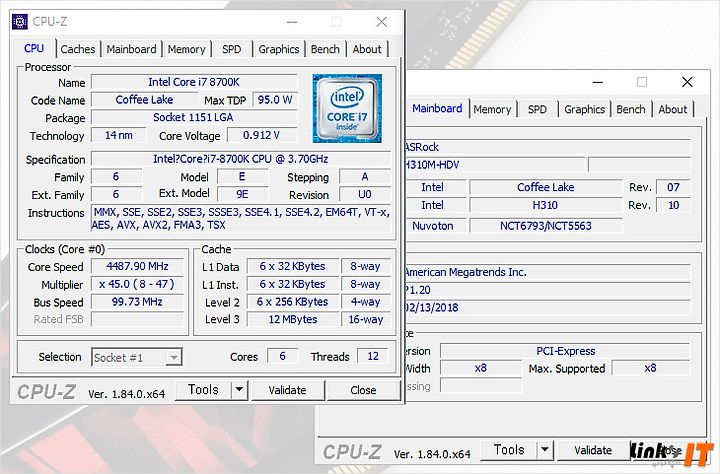The image size is (720, 474).
Task: Click the Name field 'Intel Core i7 8700K'
Action: tap(194, 82)
